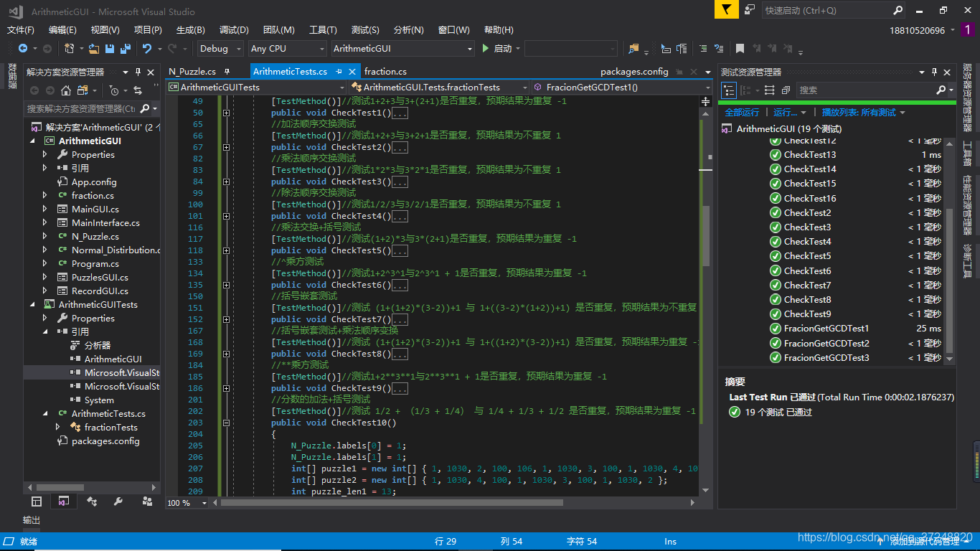This screenshot has height=551, width=980.
Task: Pin the Test Explorer panel
Action: point(934,72)
